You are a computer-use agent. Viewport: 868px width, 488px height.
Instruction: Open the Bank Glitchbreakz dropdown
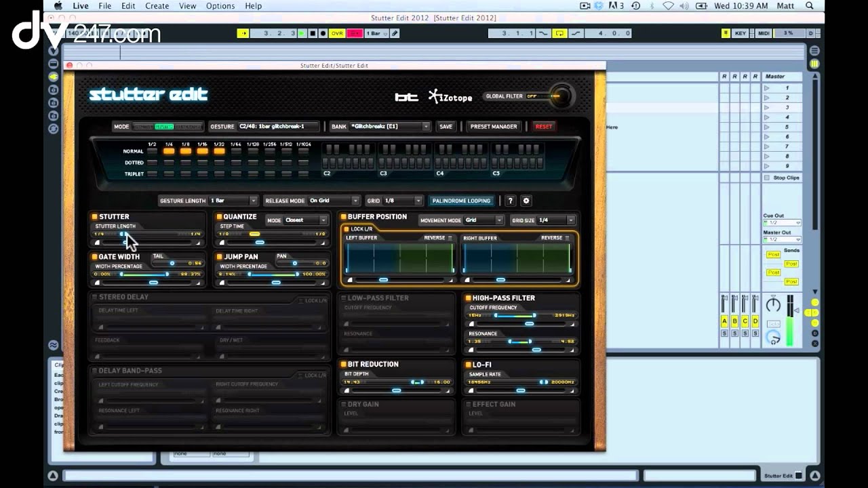coord(390,126)
